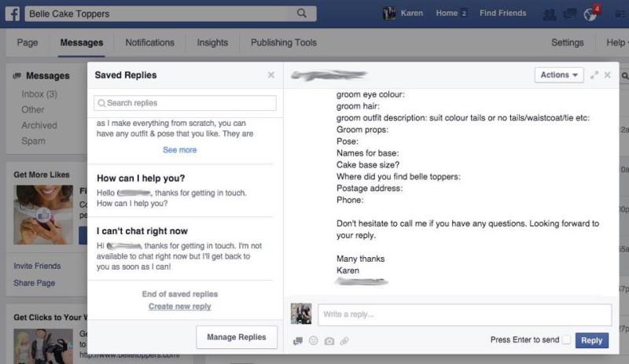Click the Home link in top bar

pyautogui.click(x=447, y=13)
